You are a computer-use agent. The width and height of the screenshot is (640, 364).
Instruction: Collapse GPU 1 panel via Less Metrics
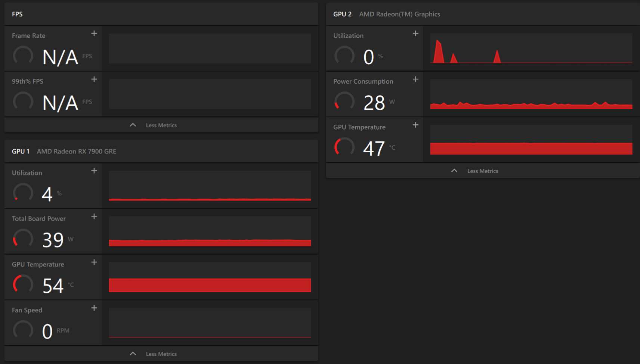(x=161, y=354)
